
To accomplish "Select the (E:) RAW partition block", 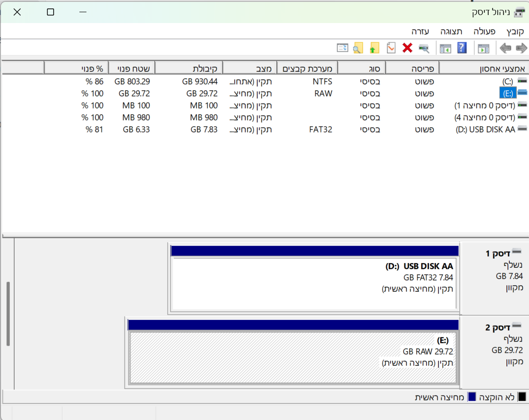I will [x=293, y=357].
